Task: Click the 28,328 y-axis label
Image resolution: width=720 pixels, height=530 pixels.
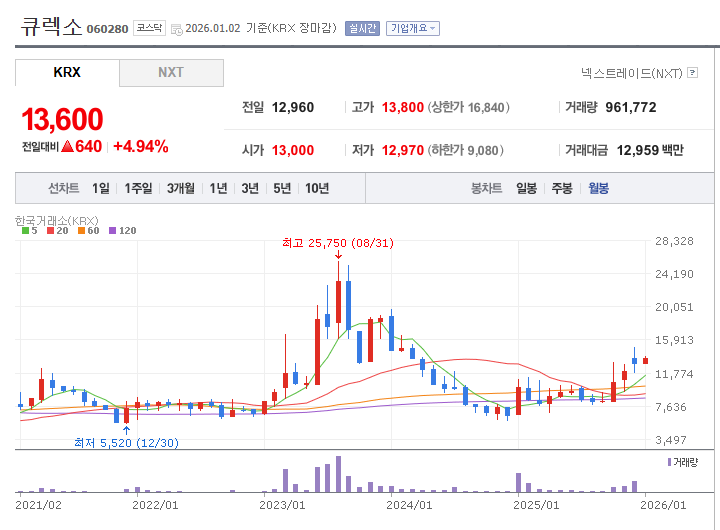Action: [x=674, y=241]
